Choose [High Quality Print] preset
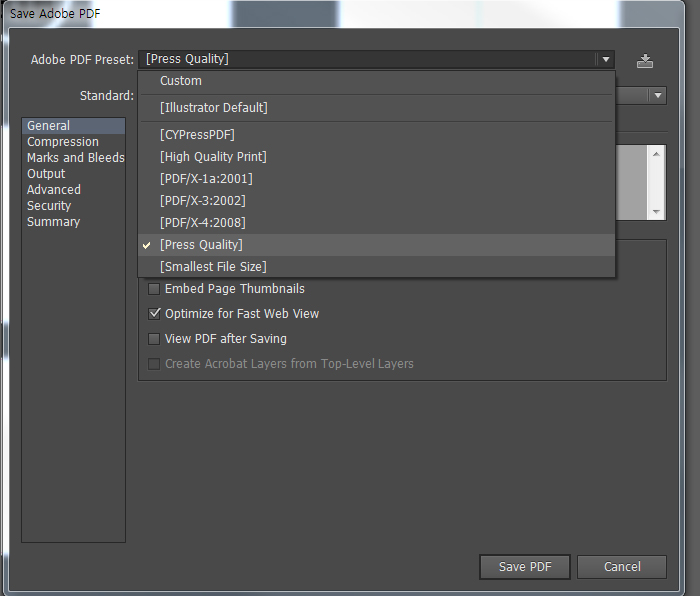700x596 pixels. pyautogui.click(x=376, y=157)
